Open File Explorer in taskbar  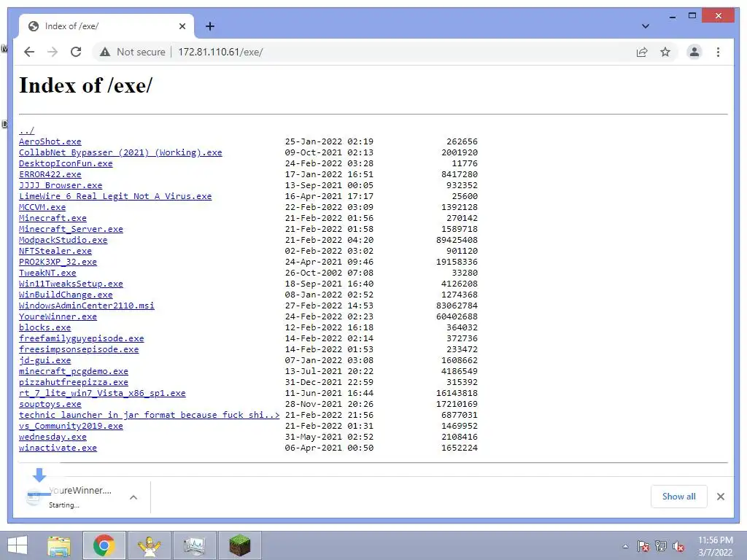coord(58,545)
